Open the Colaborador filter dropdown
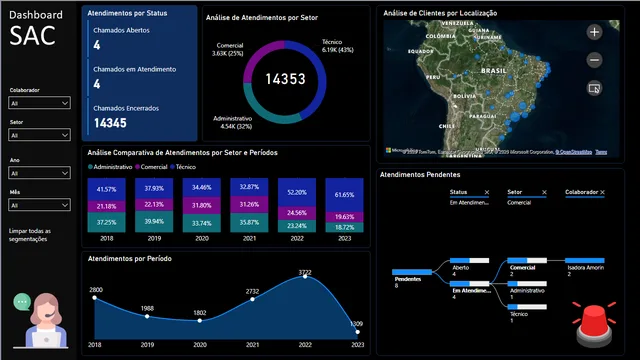The height and width of the screenshot is (360, 640). tap(39, 103)
